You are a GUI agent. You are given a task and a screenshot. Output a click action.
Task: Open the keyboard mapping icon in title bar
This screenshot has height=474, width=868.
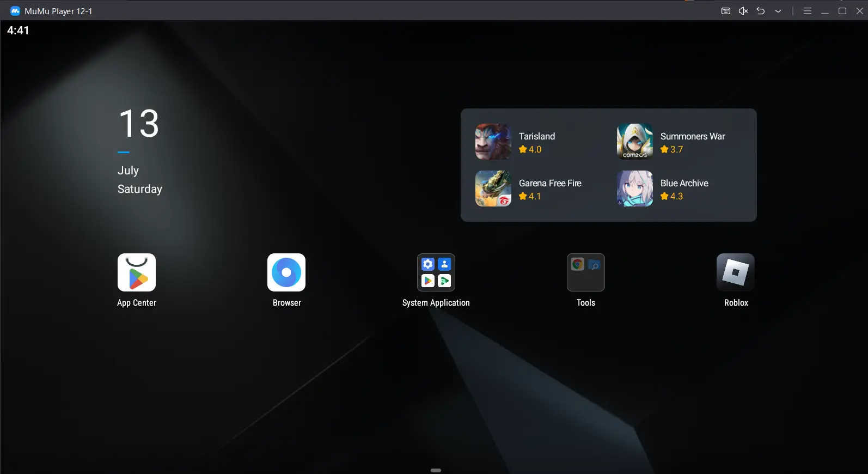[726, 11]
